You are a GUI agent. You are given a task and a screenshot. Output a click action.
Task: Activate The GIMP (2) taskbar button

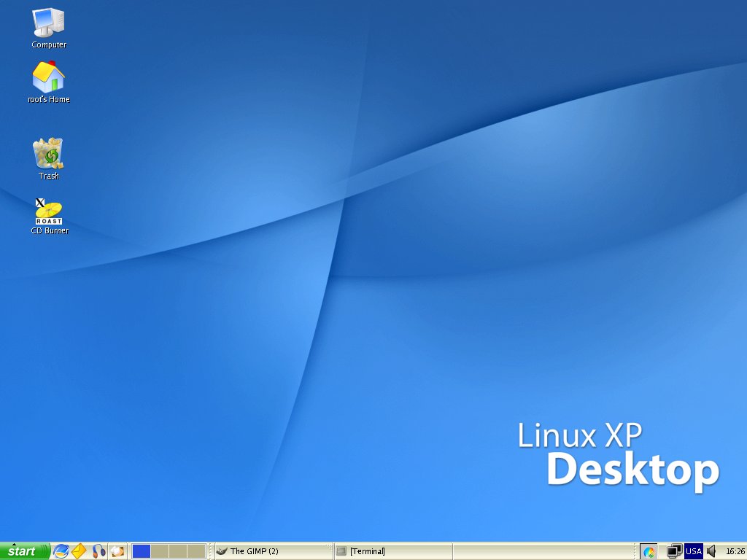pos(274,551)
